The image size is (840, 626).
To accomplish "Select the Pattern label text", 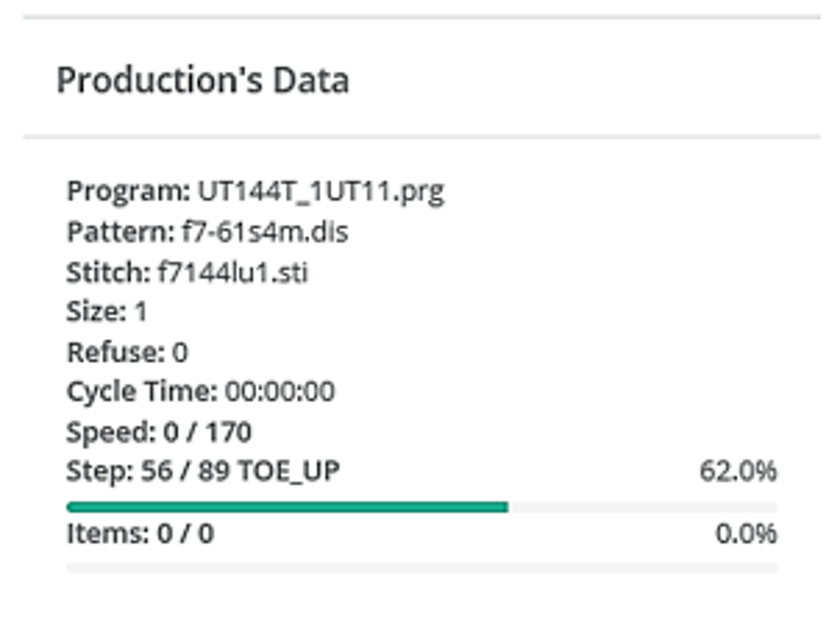I will tap(121, 232).
